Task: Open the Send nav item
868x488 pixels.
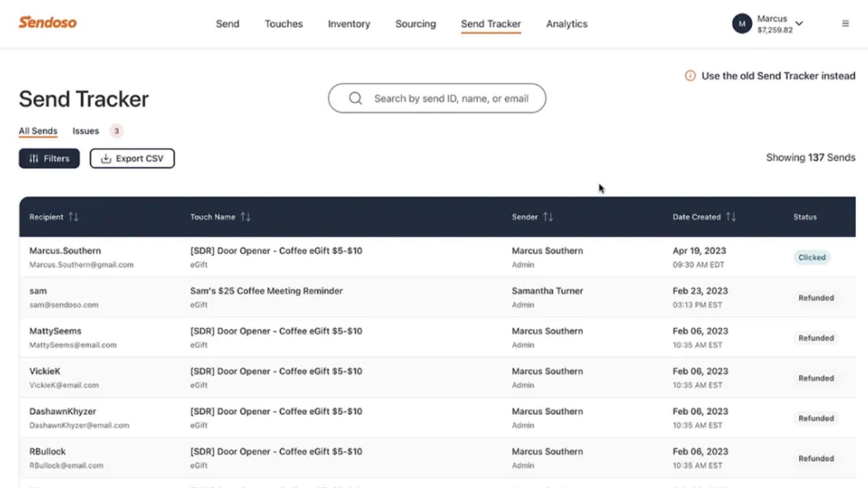Action: pyautogui.click(x=228, y=24)
